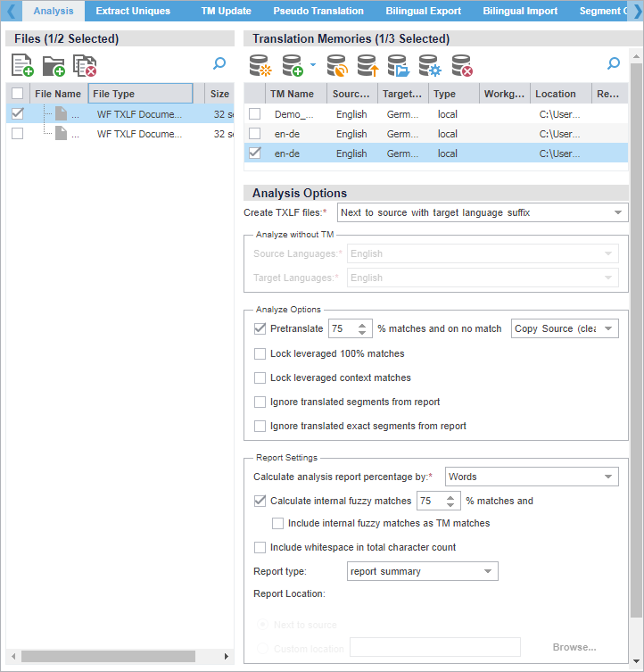This screenshot has height=672, width=644.
Task: Click the TM Name column header
Action: pos(292,94)
